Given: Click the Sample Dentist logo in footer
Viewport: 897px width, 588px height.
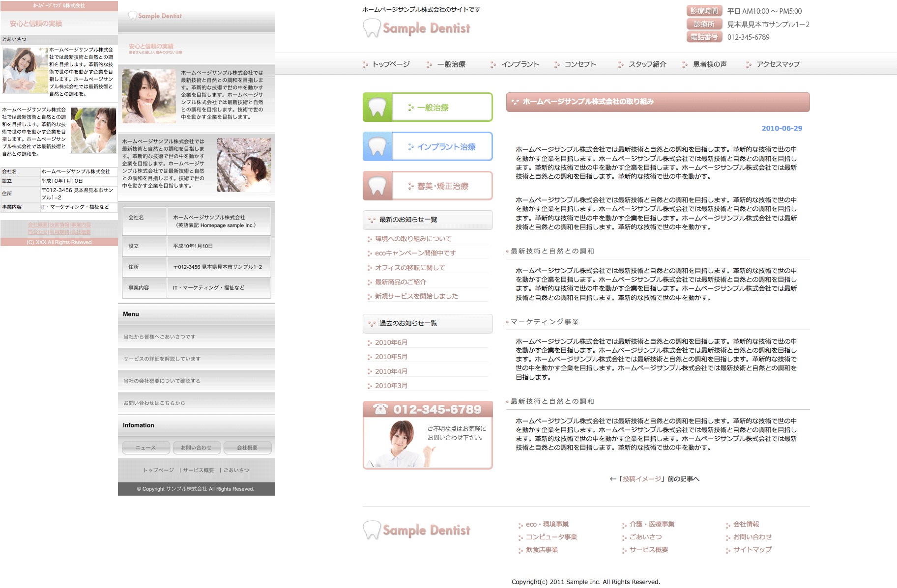Looking at the screenshot, I should point(417,530).
